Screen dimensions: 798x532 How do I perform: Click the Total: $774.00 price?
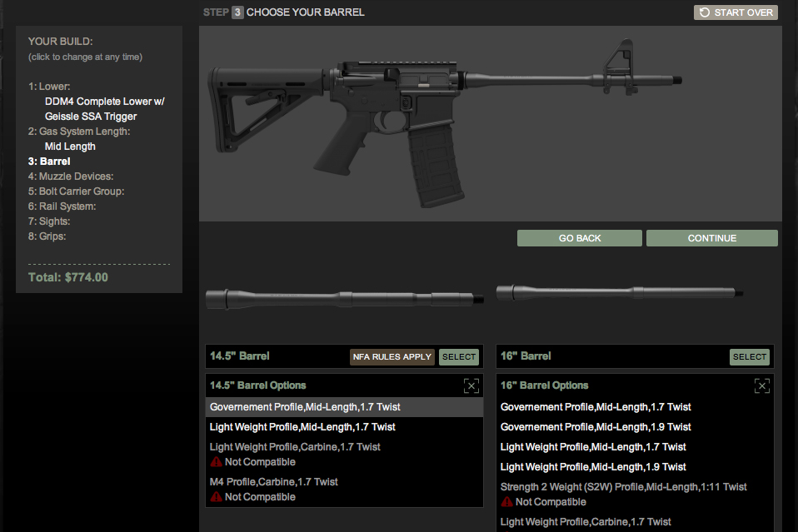(x=67, y=277)
